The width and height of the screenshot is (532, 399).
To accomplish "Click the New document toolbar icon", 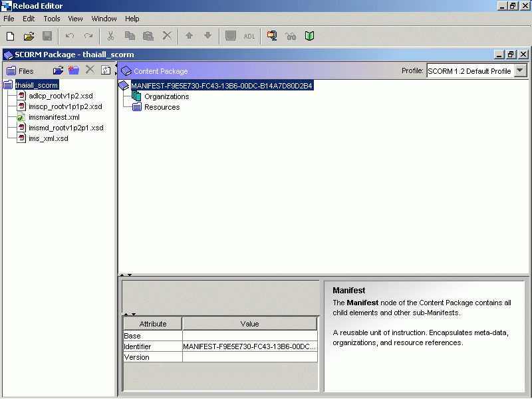I will pos(11,36).
